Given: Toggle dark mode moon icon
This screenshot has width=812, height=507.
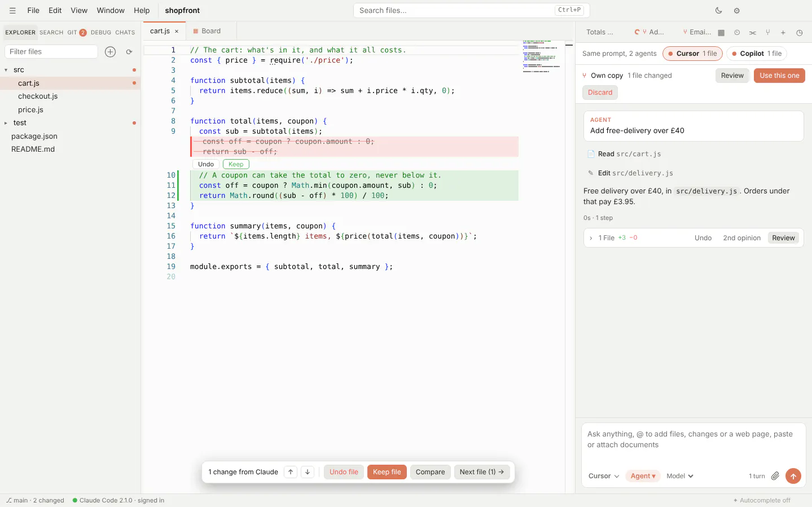Looking at the screenshot, I should pyautogui.click(x=718, y=10).
